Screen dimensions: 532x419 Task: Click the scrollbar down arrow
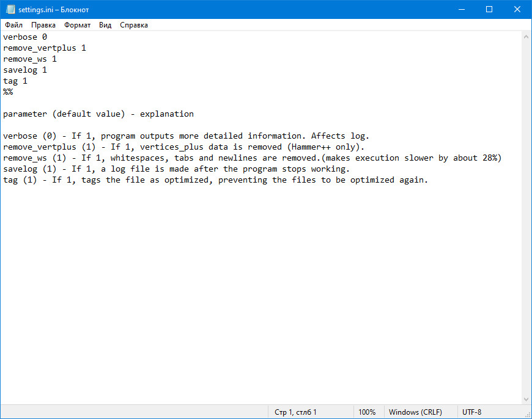526,399
